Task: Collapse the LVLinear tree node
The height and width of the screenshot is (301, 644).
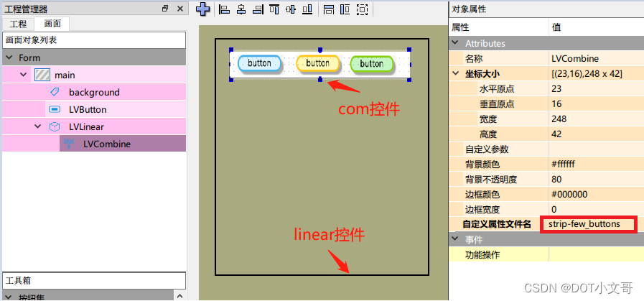Action: [38, 126]
